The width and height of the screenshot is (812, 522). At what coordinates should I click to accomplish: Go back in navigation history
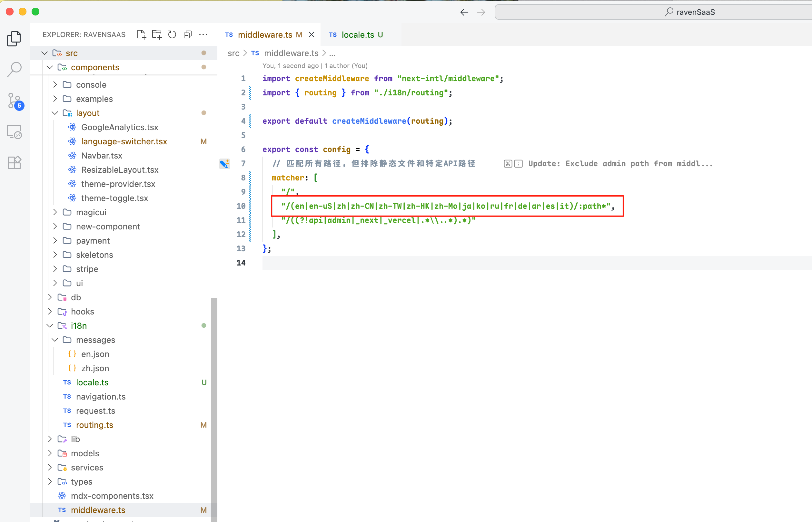(464, 12)
